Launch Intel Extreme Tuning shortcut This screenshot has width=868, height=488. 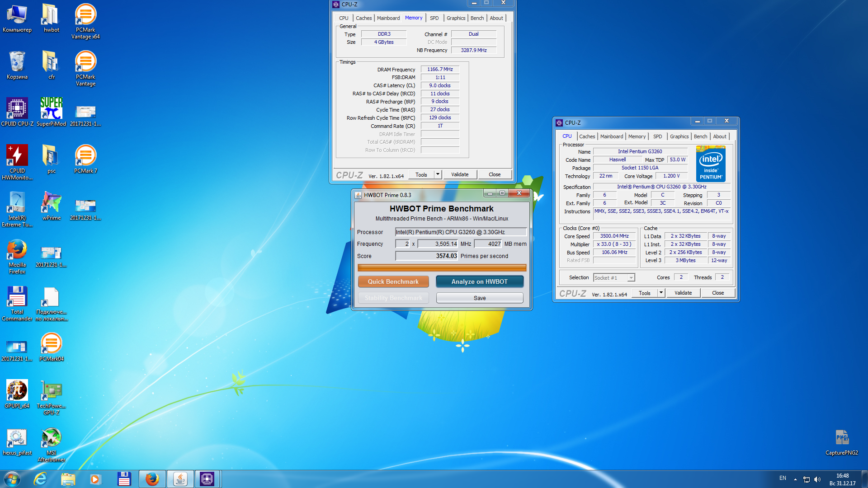[x=17, y=210]
